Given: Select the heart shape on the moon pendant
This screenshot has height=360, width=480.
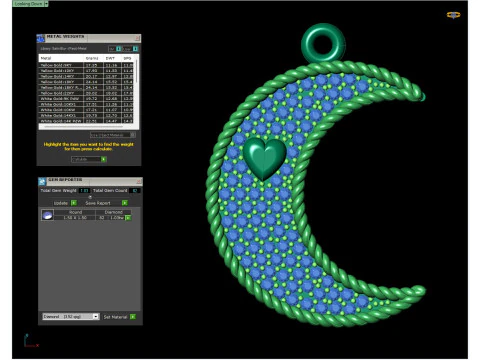Looking at the screenshot, I should point(264,158).
